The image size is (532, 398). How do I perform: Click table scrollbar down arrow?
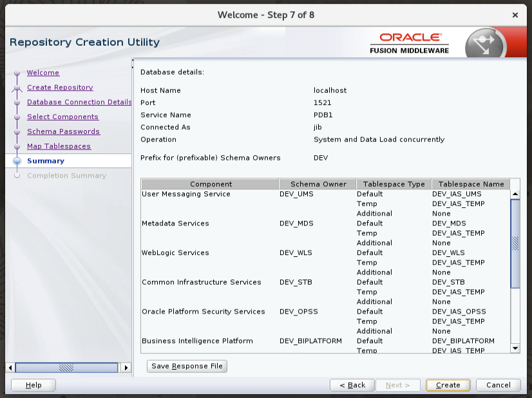tap(515, 348)
